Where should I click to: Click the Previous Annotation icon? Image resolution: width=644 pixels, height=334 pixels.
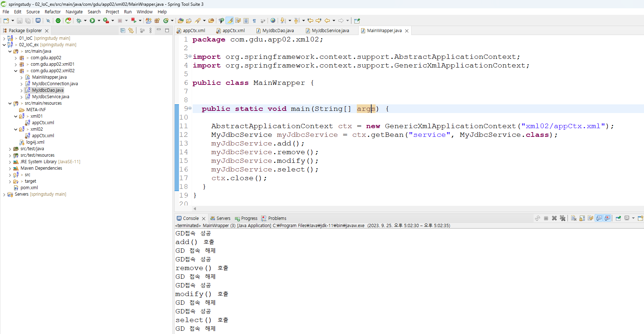point(297,21)
